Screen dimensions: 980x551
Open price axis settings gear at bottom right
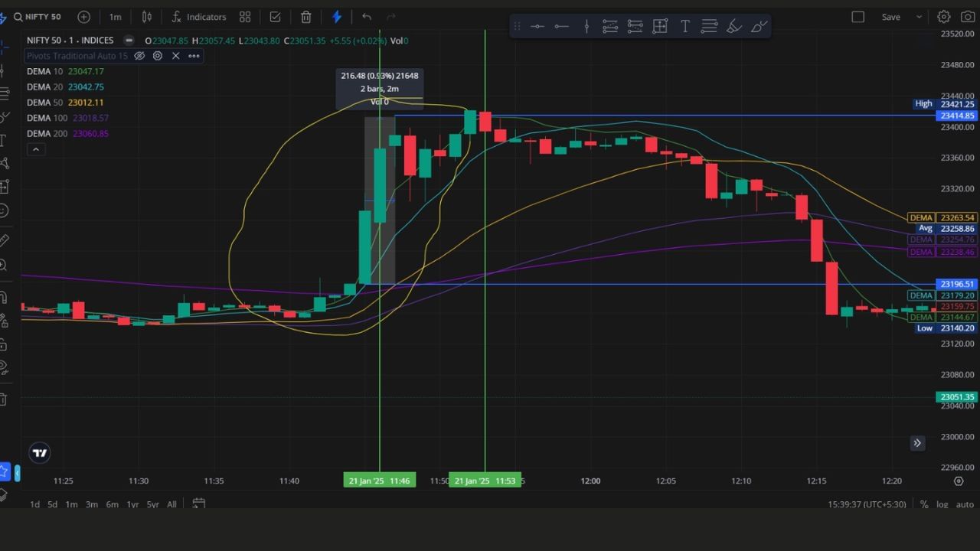[x=959, y=481]
